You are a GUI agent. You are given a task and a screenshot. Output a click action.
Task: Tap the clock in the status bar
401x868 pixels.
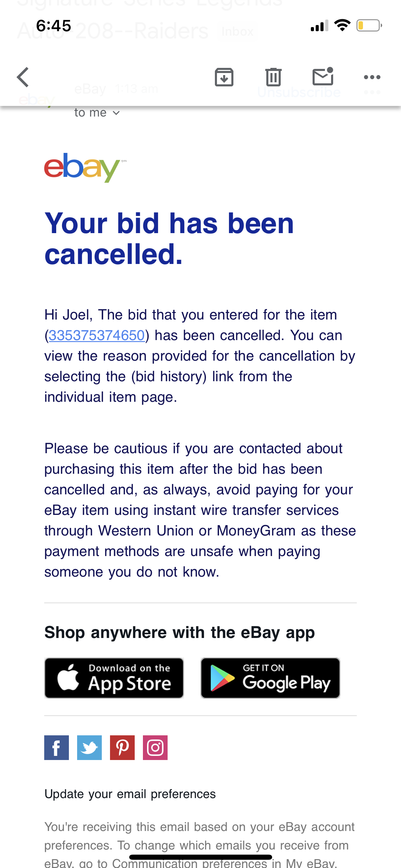(x=54, y=26)
